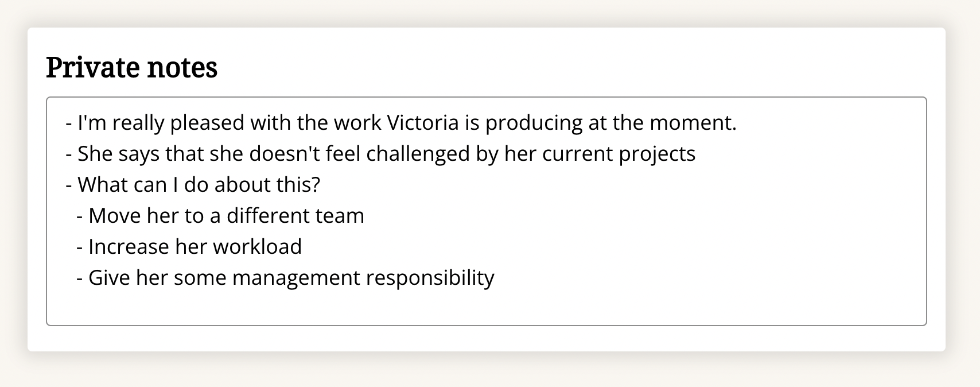
Task: Click 'Give her some management responsibility' line
Action: click(x=285, y=278)
